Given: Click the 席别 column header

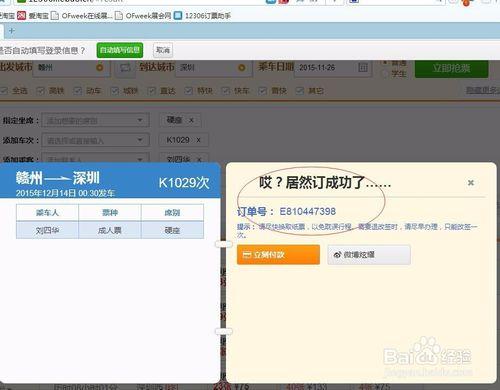Looking at the screenshot, I should point(172,213).
